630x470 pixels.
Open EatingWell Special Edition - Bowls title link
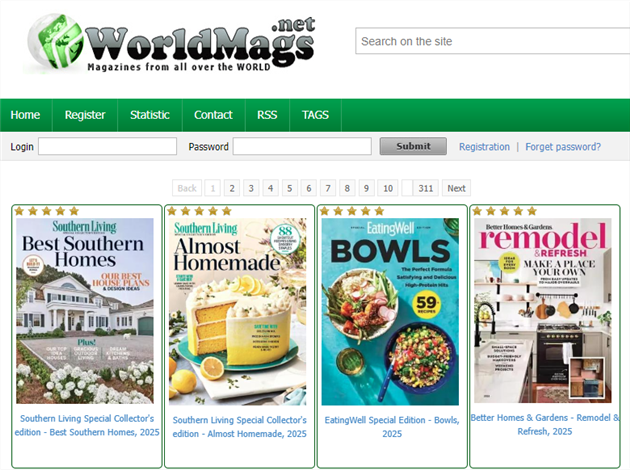click(x=392, y=427)
